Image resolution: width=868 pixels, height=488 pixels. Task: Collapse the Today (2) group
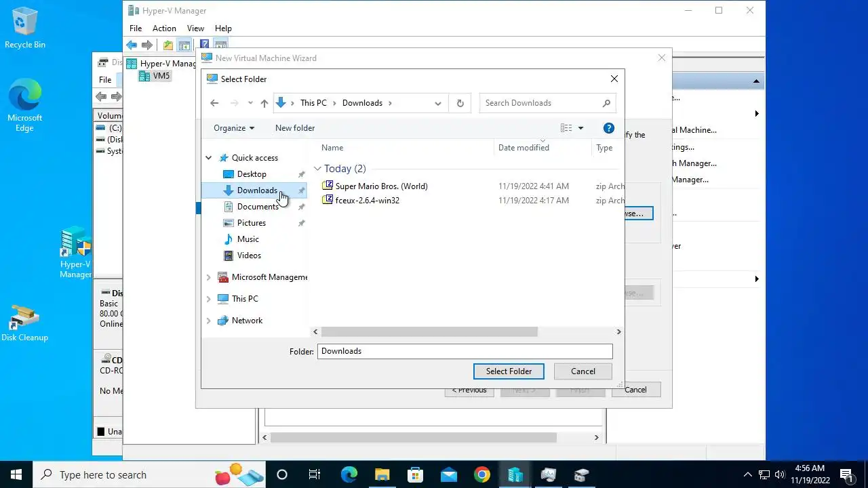tap(317, 169)
